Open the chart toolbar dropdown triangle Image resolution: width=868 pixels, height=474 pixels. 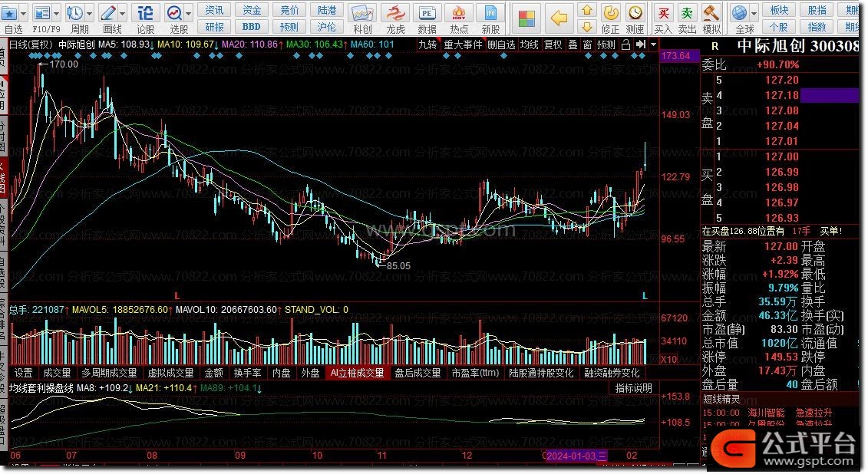(654, 44)
